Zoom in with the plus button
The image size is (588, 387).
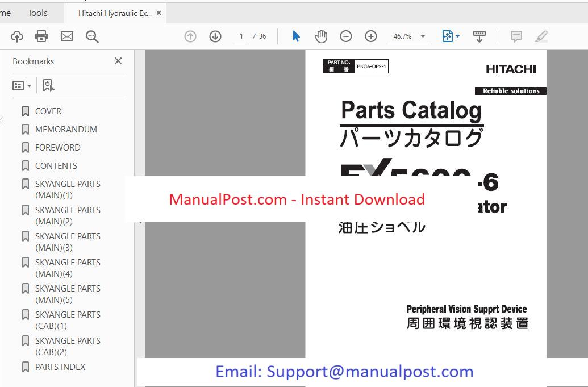point(371,36)
